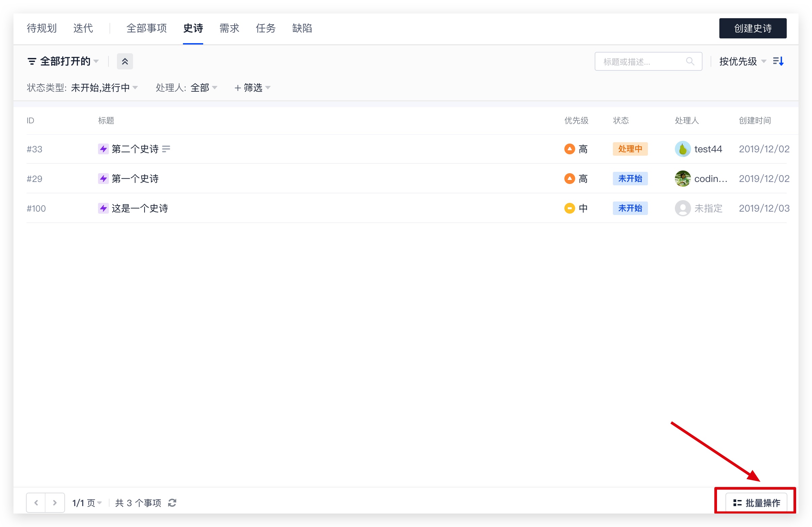Click the search magnifier icon
The width and height of the screenshot is (812, 527).
coord(690,61)
